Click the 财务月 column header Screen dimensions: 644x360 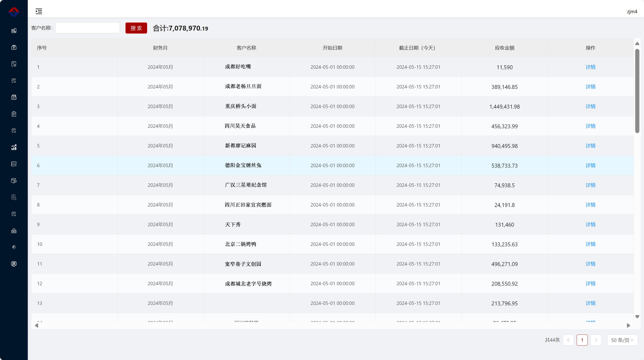(160, 48)
